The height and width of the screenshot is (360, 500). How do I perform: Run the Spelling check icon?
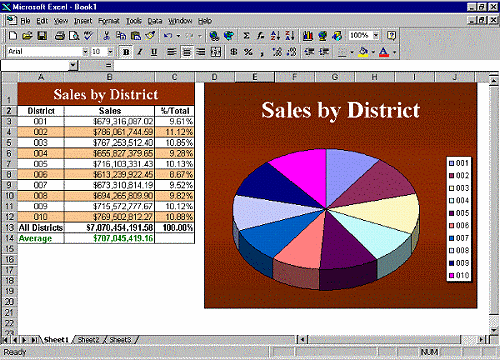coord(88,36)
